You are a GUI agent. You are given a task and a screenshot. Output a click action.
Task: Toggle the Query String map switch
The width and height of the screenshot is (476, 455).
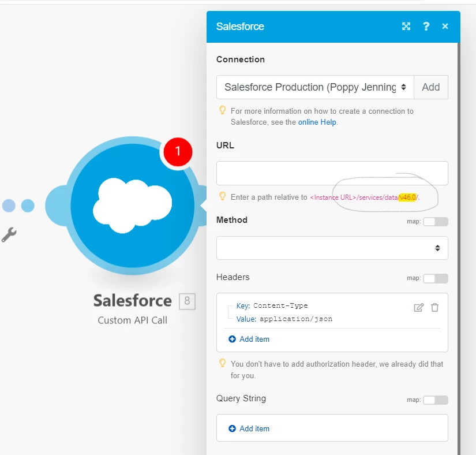436,400
